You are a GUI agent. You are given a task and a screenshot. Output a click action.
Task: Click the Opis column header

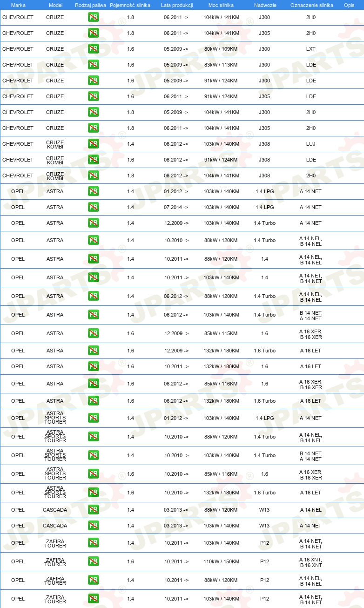349,5
